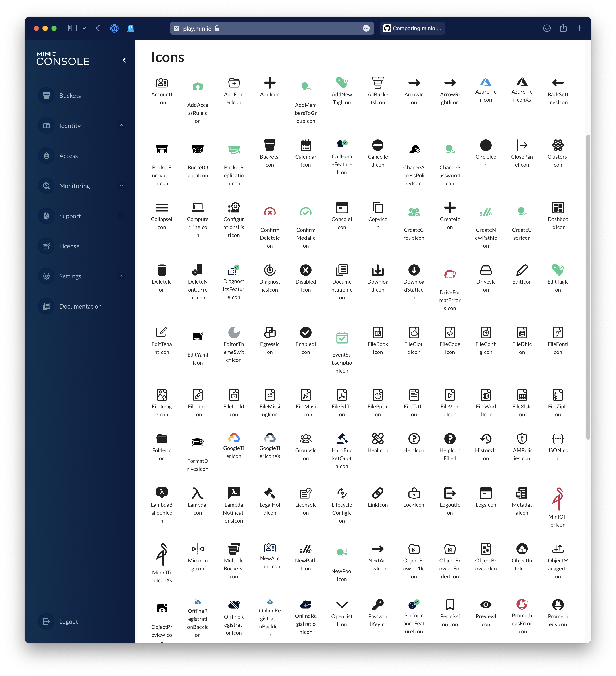Click the Dashboard icon in grid

click(x=558, y=208)
